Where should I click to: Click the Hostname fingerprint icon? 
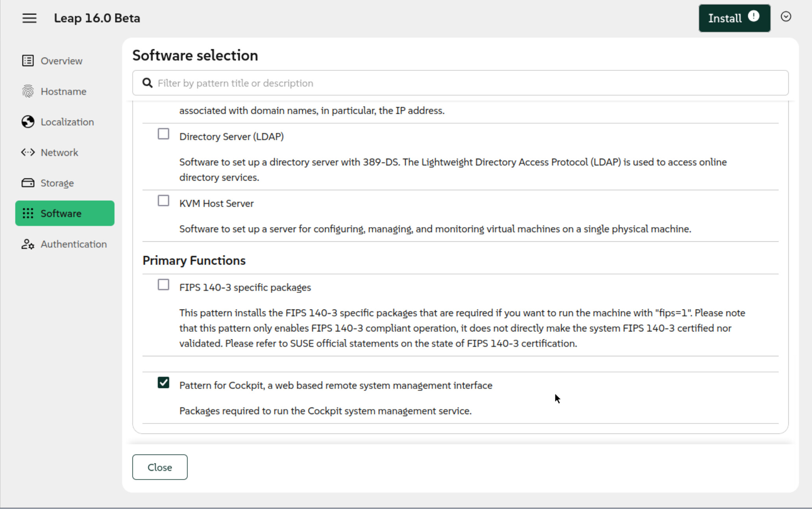click(x=28, y=91)
